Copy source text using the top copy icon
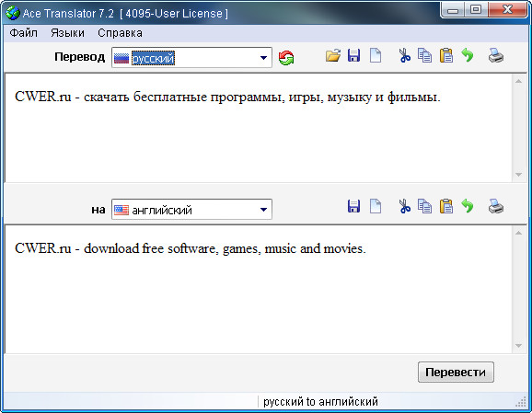 (x=425, y=55)
